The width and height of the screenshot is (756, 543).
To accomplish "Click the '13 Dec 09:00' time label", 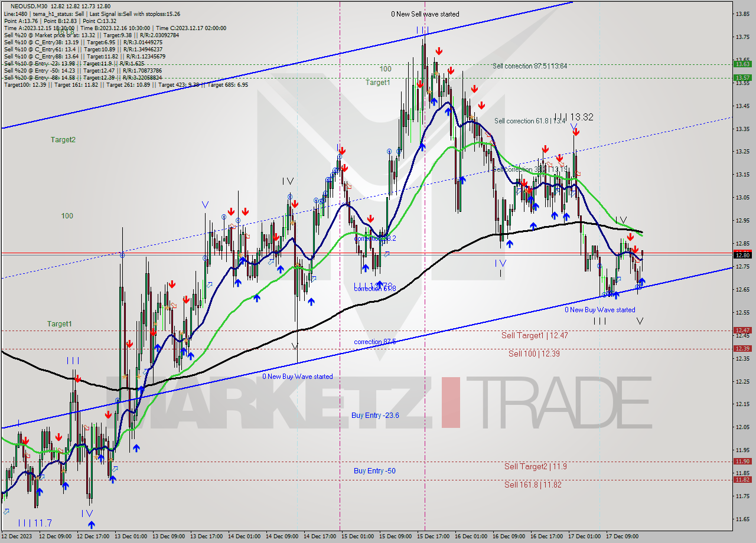I will [170, 537].
